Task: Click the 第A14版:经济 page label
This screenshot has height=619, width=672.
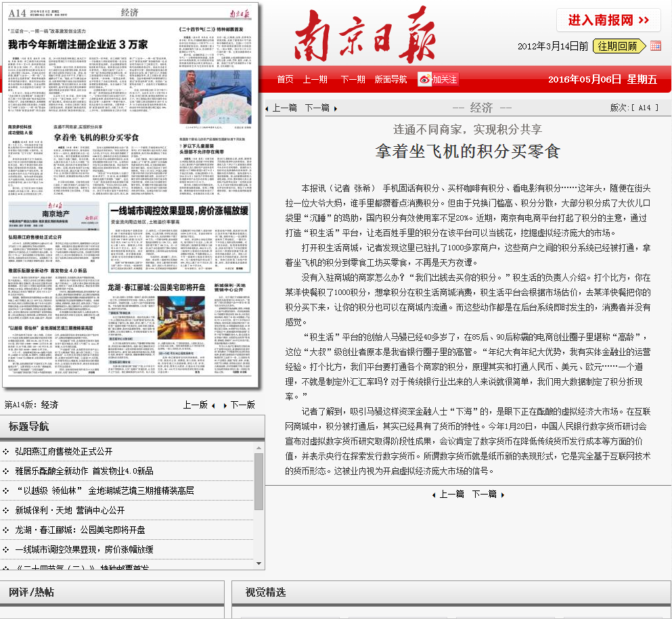Action: (x=31, y=405)
